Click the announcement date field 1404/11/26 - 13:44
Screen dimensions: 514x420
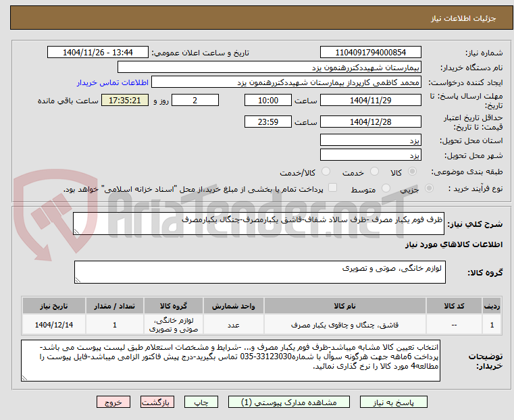pyautogui.click(x=98, y=53)
